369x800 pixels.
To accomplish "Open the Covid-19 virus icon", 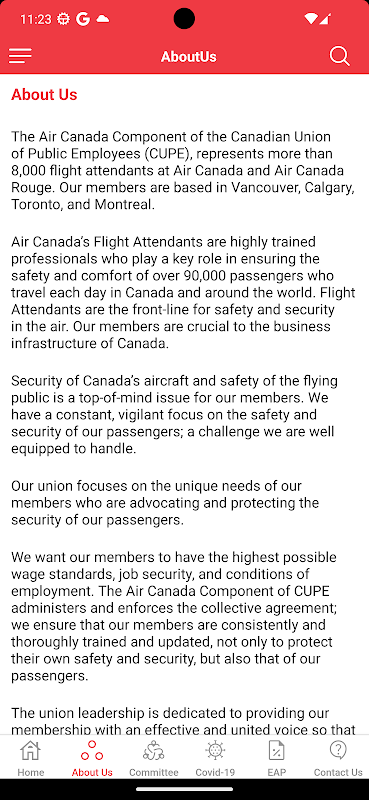I will (x=215, y=751).
